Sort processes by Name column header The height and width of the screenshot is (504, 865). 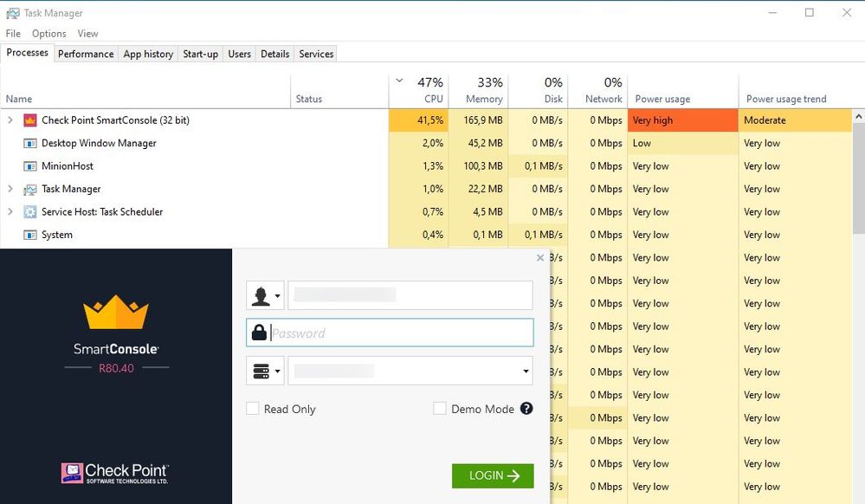145,91
